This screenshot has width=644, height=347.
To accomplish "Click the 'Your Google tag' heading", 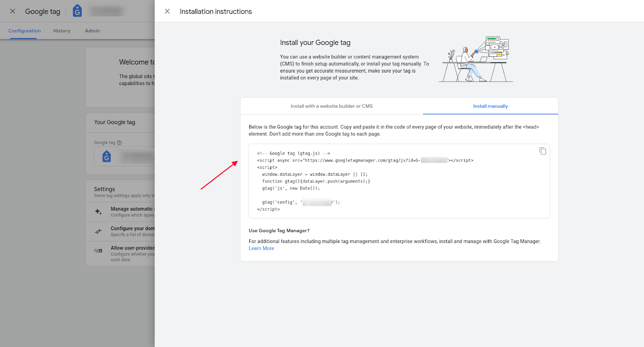I will click(115, 122).
